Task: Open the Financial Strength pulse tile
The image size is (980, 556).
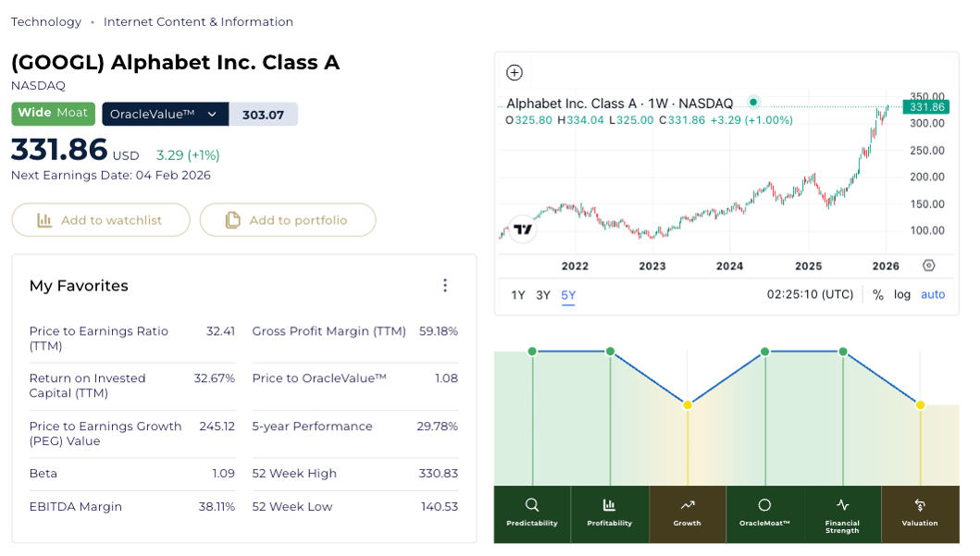Action: click(842, 513)
